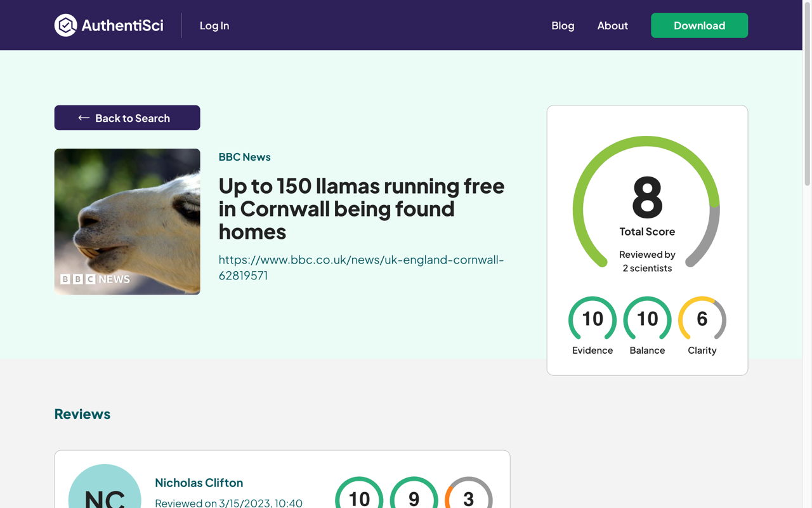The width and height of the screenshot is (812, 508).
Task: Open the About page
Action: (x=613, y=25)
